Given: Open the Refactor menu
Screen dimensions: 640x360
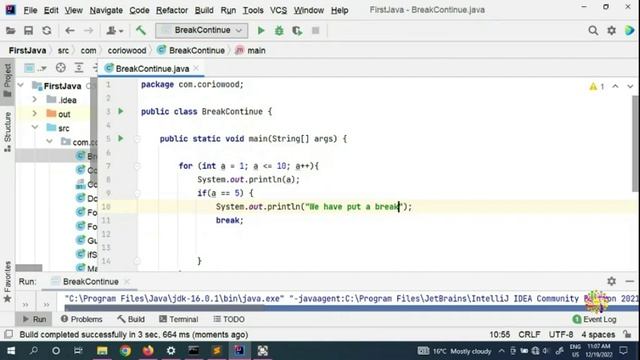Looking at the screenshot, I should 172,10.
